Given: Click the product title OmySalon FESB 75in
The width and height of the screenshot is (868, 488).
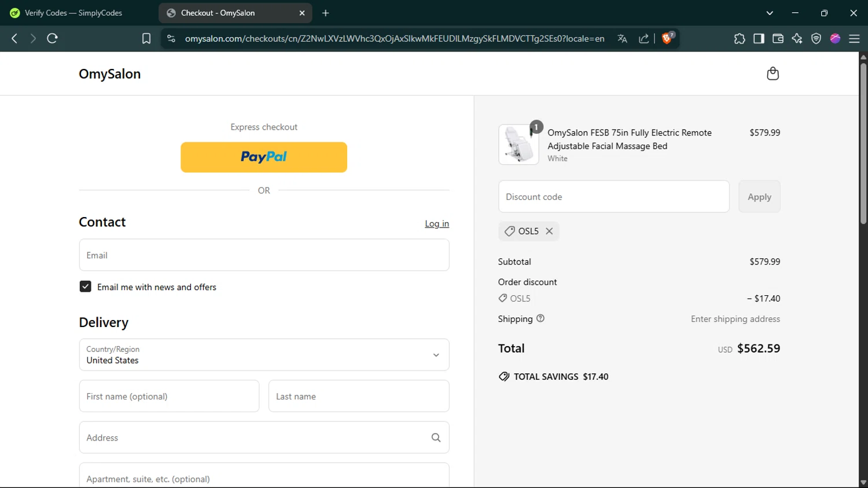Looking at the screenshot, I should 630,139.
